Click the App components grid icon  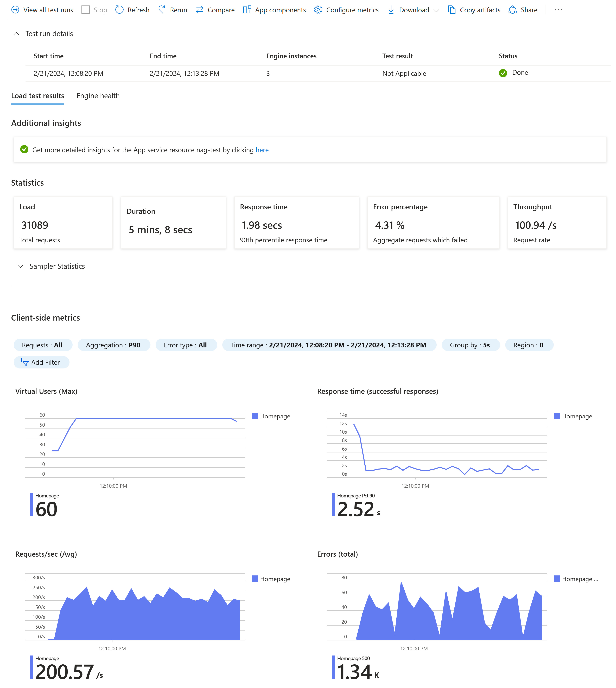point(247,10)
